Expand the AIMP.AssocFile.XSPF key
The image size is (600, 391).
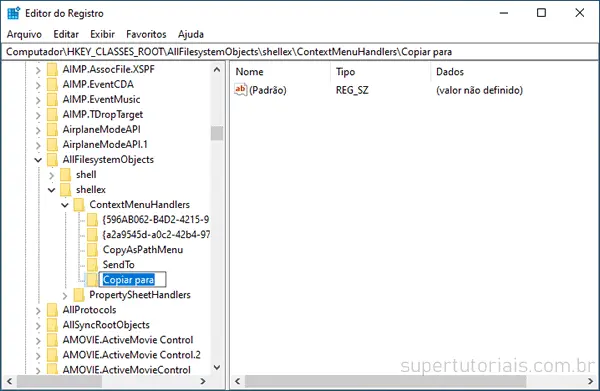click(38, 70)
